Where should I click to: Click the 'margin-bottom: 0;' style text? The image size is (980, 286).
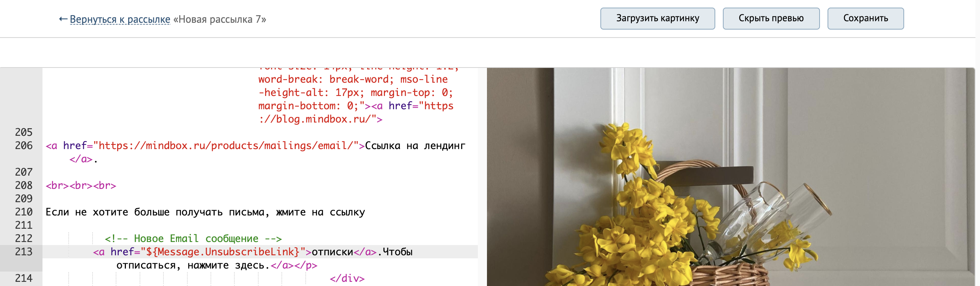pos(308,106)
